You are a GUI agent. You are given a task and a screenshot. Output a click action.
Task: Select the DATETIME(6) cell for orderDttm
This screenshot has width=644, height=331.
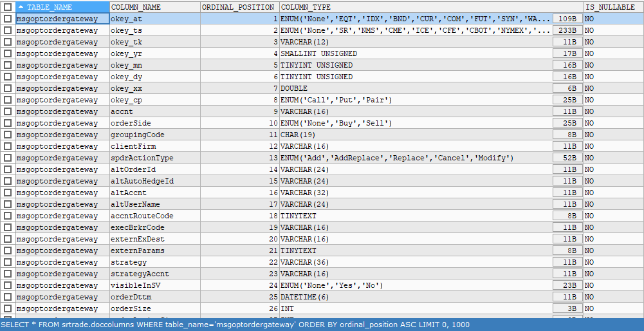(412, 297)
